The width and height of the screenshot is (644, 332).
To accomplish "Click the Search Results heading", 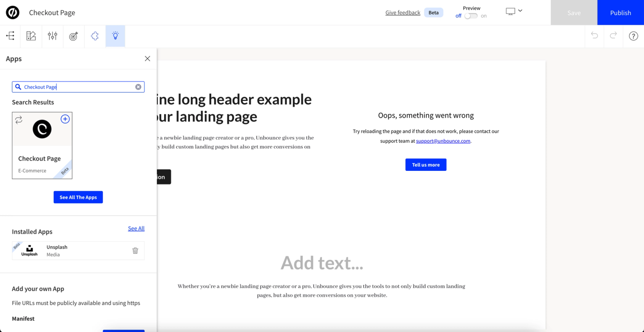I will pos(33,102).
